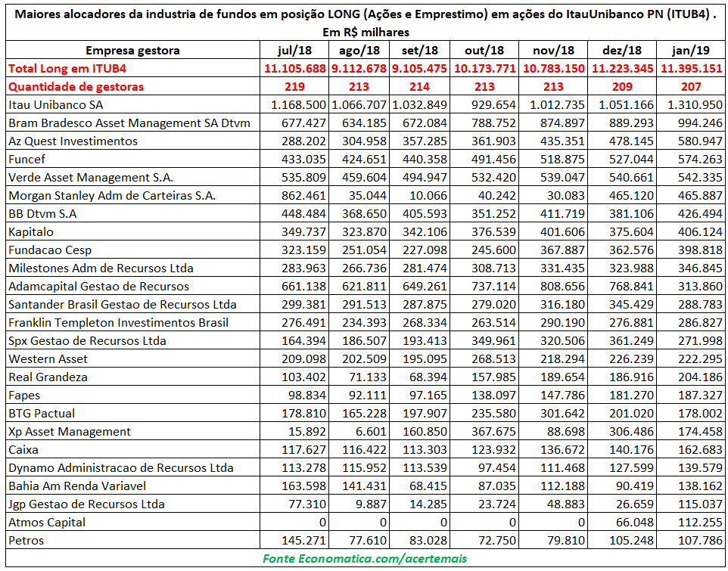Click Western Asset value 268.513
This screenshot has width=728, height=571.
pos(493,359)
